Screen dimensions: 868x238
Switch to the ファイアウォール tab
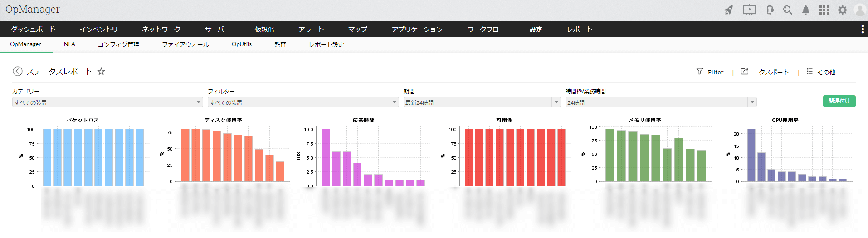pos(185,44)
